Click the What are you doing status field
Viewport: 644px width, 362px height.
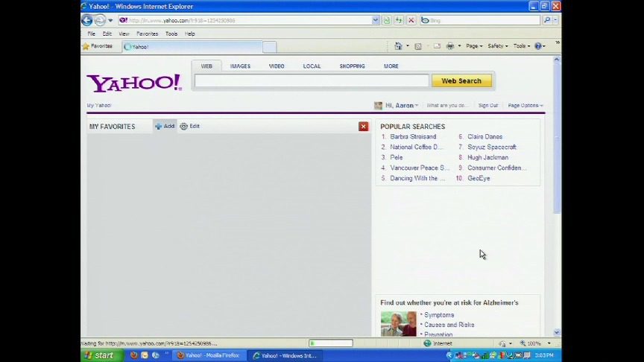(x=447, y=106)
